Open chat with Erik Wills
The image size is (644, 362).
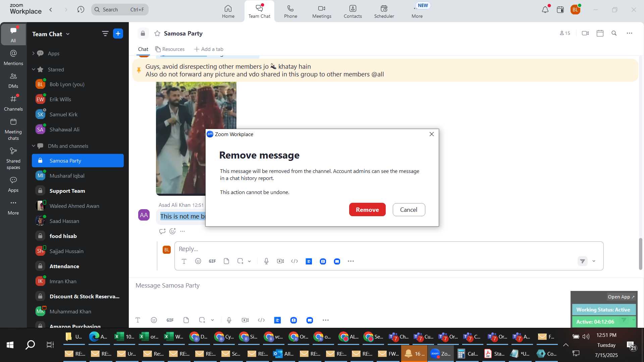tap(78, 99)
